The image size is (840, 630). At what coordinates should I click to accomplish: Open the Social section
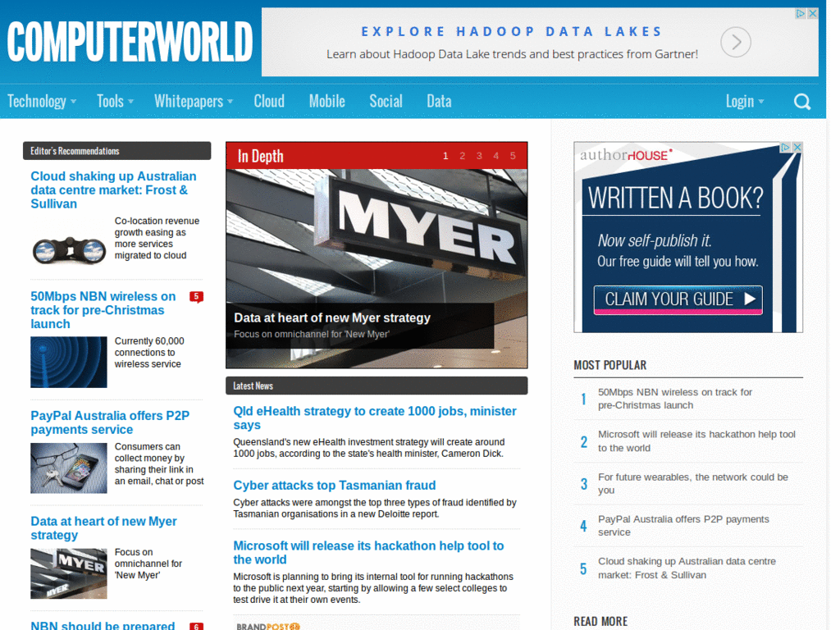[x=386, y=101]
